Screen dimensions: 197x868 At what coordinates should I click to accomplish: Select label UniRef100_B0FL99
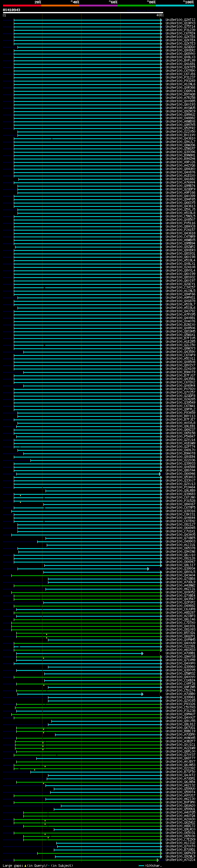pos(180,61)
